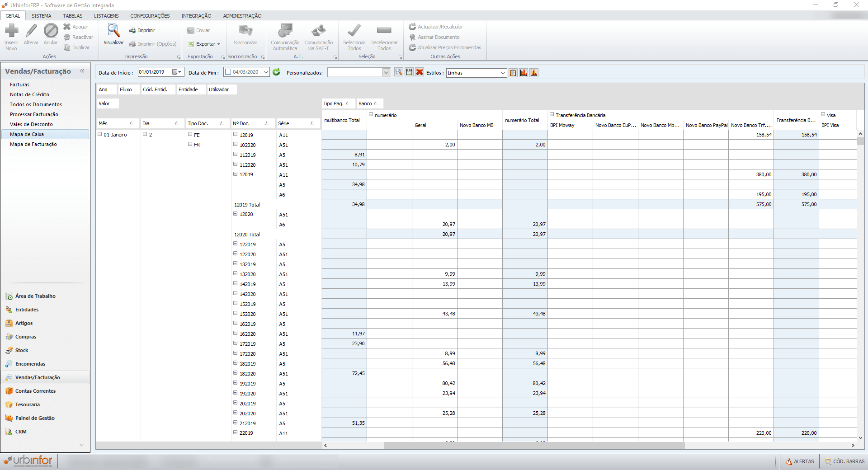Open Tesouraria module from sidebar
This screenshot has width=868, height=470.
tap(27, 404)
